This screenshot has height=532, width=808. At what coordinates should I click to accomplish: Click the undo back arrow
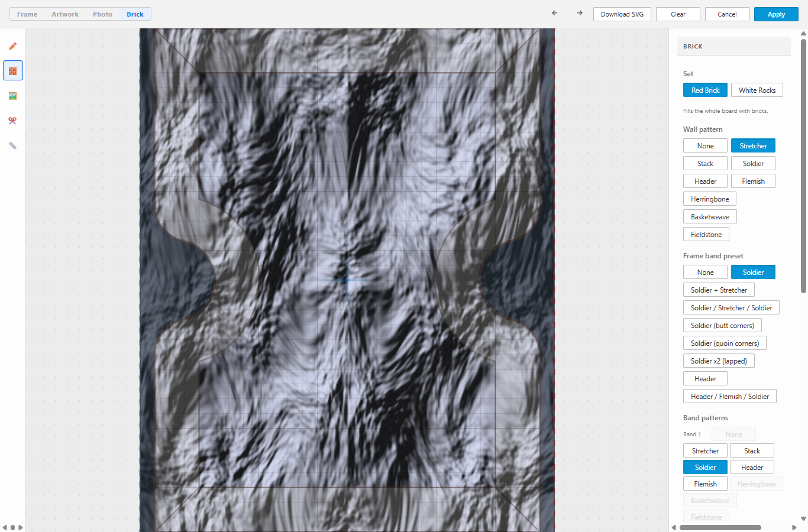[x=554, y=13]
